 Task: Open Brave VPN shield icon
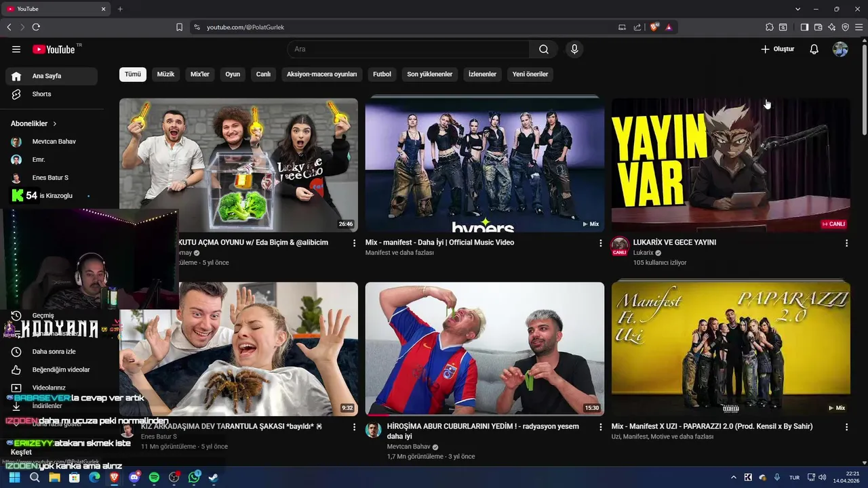point(846,27)
